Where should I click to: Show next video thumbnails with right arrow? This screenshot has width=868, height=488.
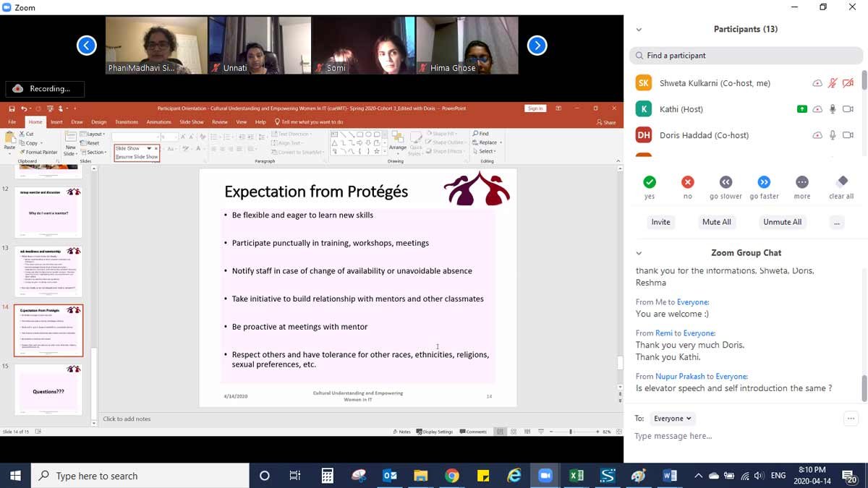point(537,46)
